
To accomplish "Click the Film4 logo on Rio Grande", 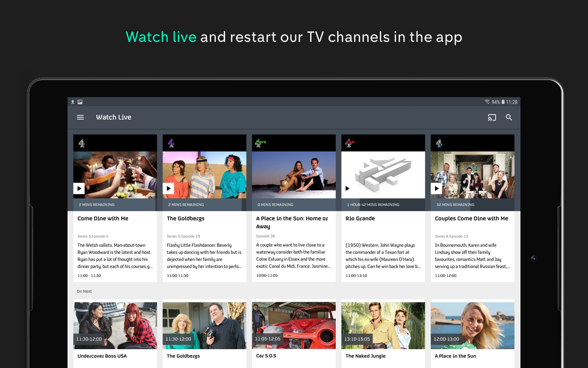I will point(349,143).
